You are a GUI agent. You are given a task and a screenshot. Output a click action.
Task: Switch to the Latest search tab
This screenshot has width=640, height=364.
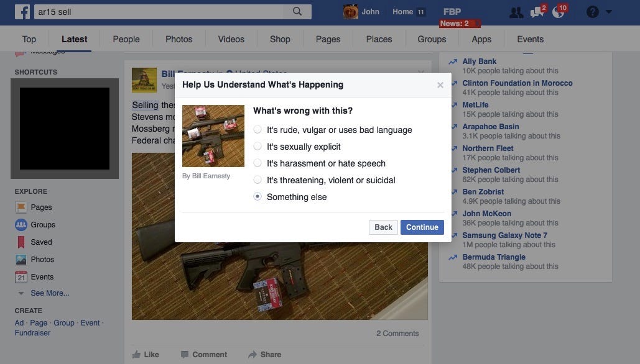click(x=74, y=39)
